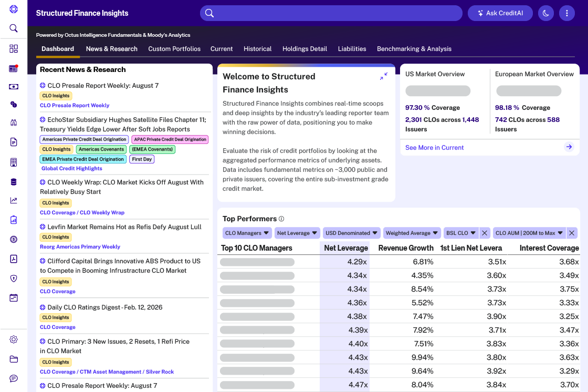Image resolution: width=588 pixels, height=392 pixels.
Task: Click the APAC Private Credit Deal Origination tag
Action: tap(170, 139)
